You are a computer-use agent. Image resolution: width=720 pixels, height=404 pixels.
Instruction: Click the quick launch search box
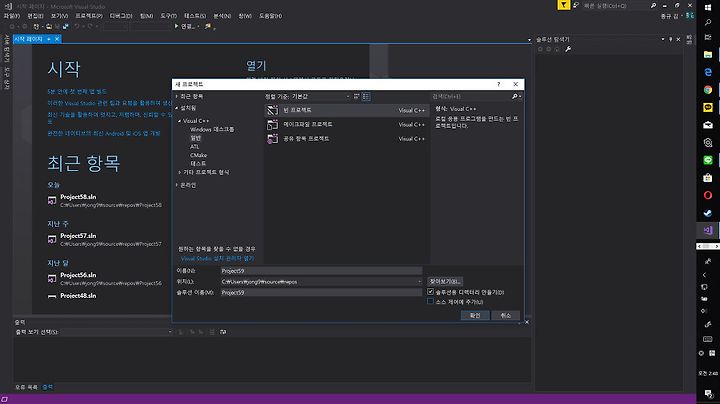(x=615, y=6)
